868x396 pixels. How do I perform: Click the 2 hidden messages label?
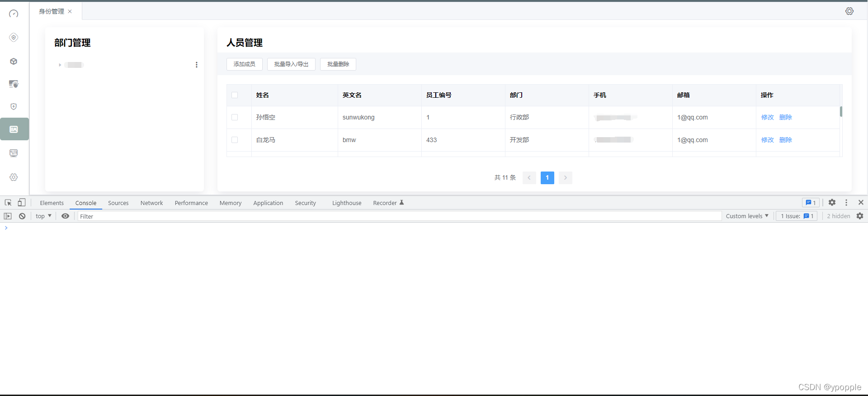pyautogui.click(x=838, y=216)
